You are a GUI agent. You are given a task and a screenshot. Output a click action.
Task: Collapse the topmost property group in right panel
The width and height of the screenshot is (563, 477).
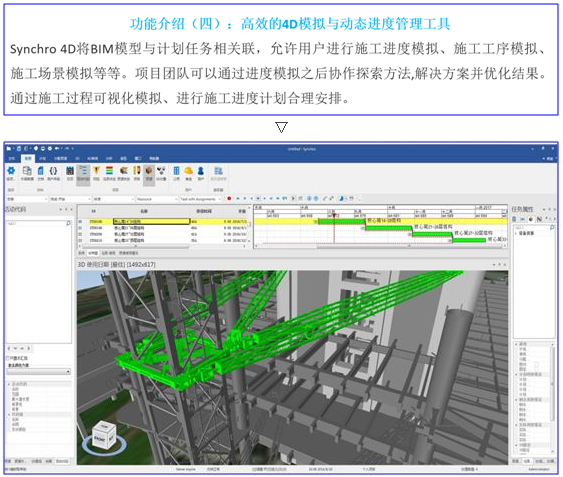coord(517,344)
